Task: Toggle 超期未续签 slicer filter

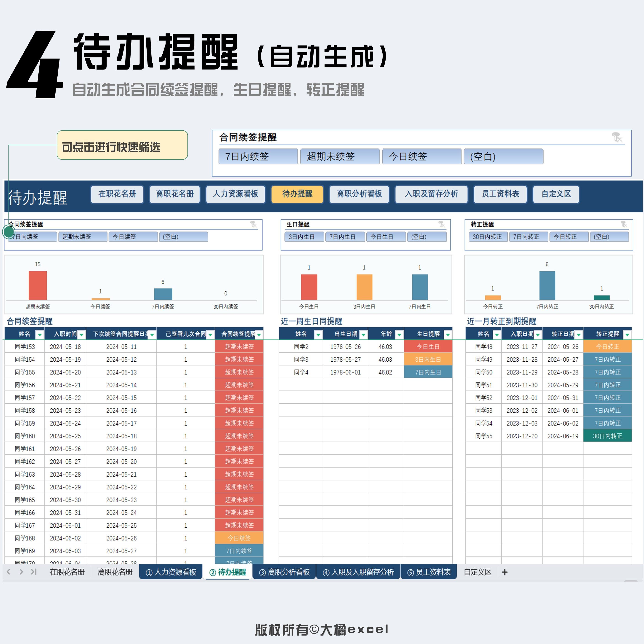Action: point(83,237)
